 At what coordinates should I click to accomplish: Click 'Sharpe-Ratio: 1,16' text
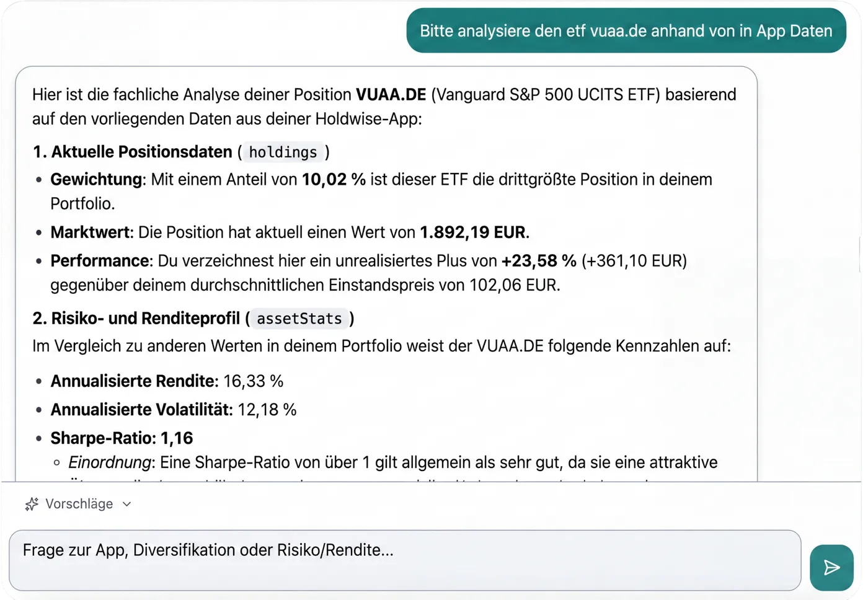[122, 438]
